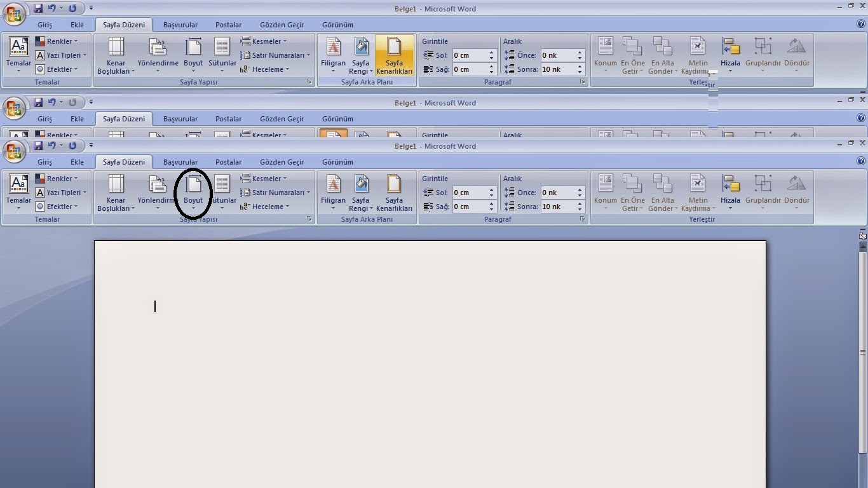Expand Kesmeler breaks in the ribbon above the document

pos(263,179)
